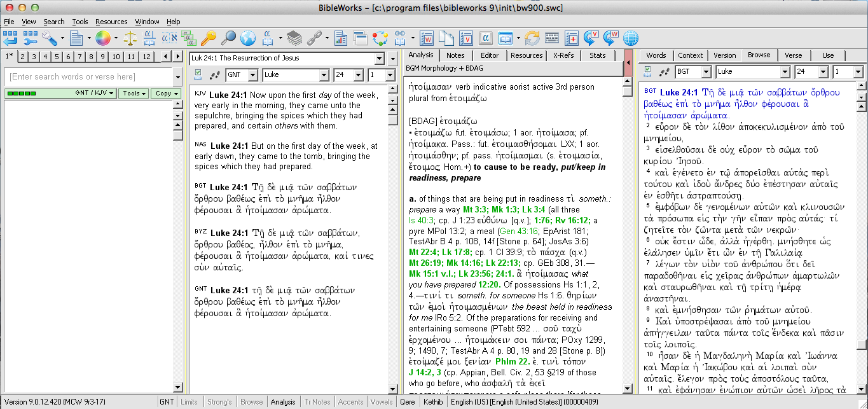Click the magnifying glass search icon
Viewport: 868px width, 409px height.
228,38
